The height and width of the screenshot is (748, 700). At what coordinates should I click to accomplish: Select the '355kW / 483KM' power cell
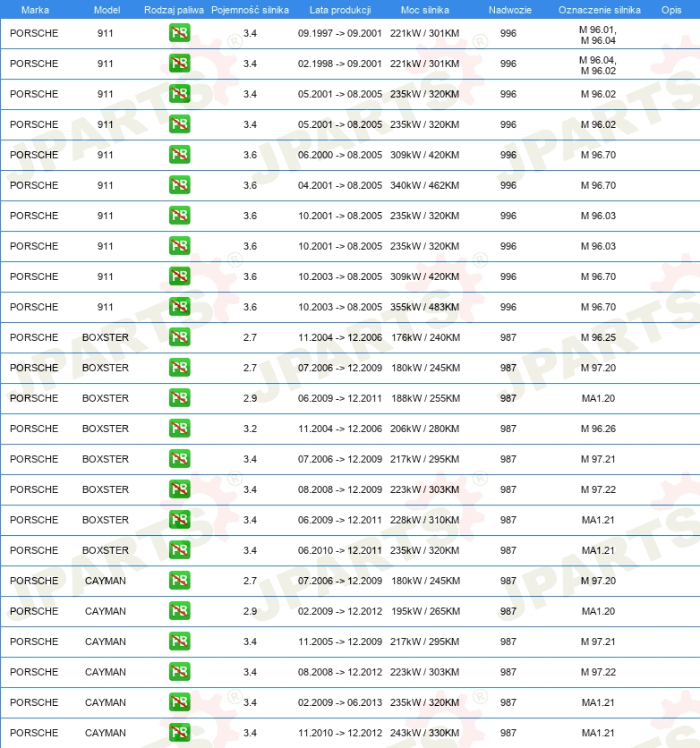coord(424,307)
